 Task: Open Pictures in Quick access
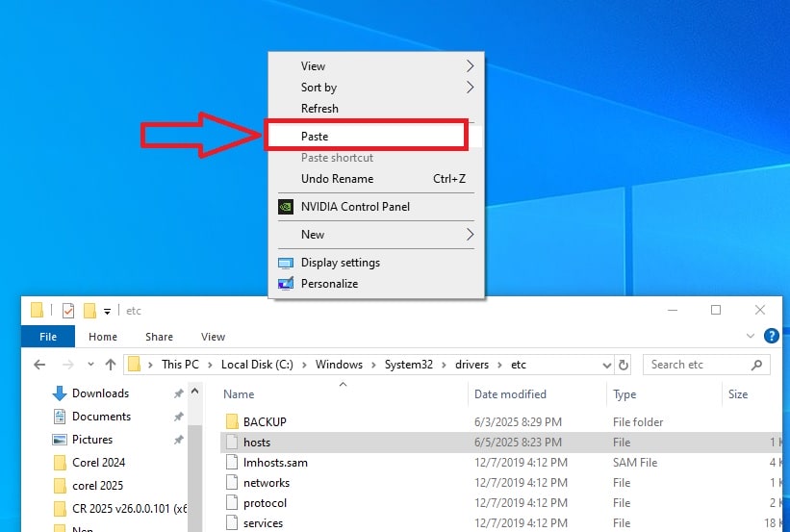pos(92,440)
